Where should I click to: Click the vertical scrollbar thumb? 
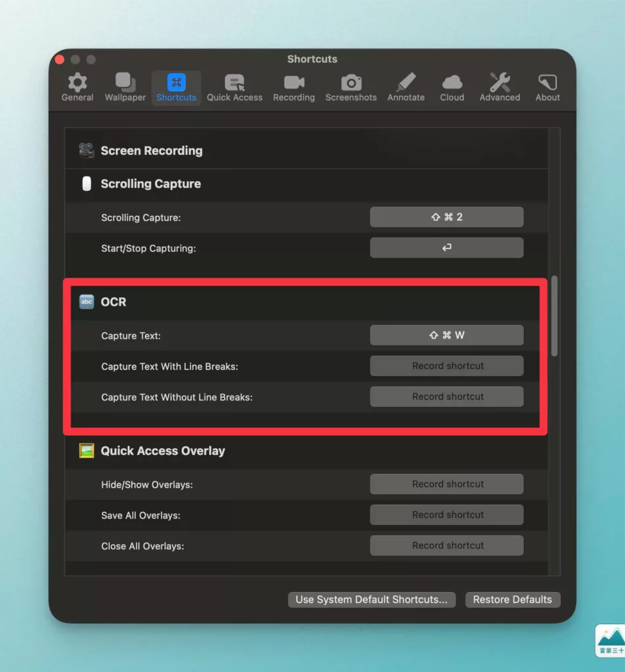click(x=554, y=316)
